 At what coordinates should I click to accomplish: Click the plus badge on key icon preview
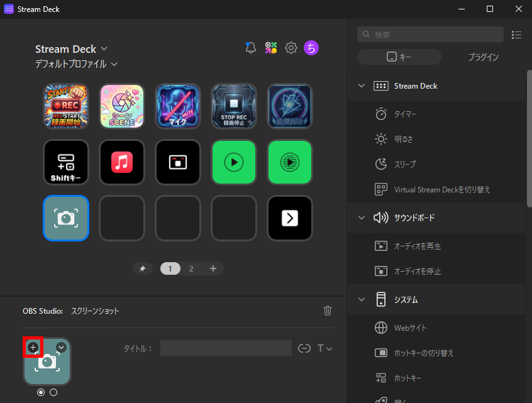click(33, 347)
